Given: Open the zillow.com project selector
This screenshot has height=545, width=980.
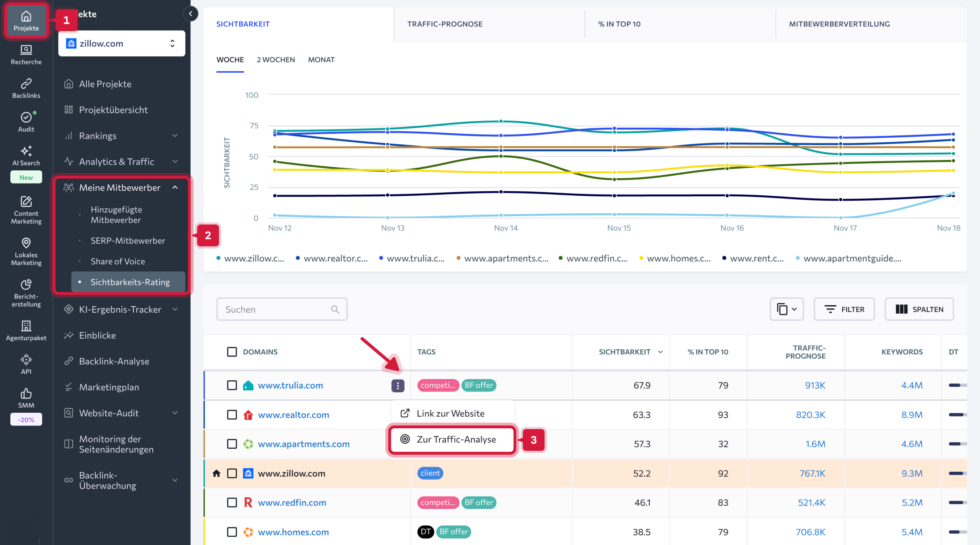Looking at the screenshot, I should [121, 43].
